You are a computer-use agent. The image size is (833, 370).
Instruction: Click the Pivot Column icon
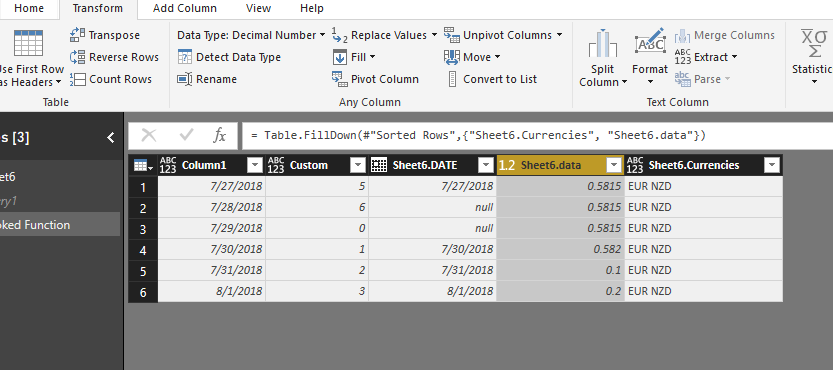339,79
